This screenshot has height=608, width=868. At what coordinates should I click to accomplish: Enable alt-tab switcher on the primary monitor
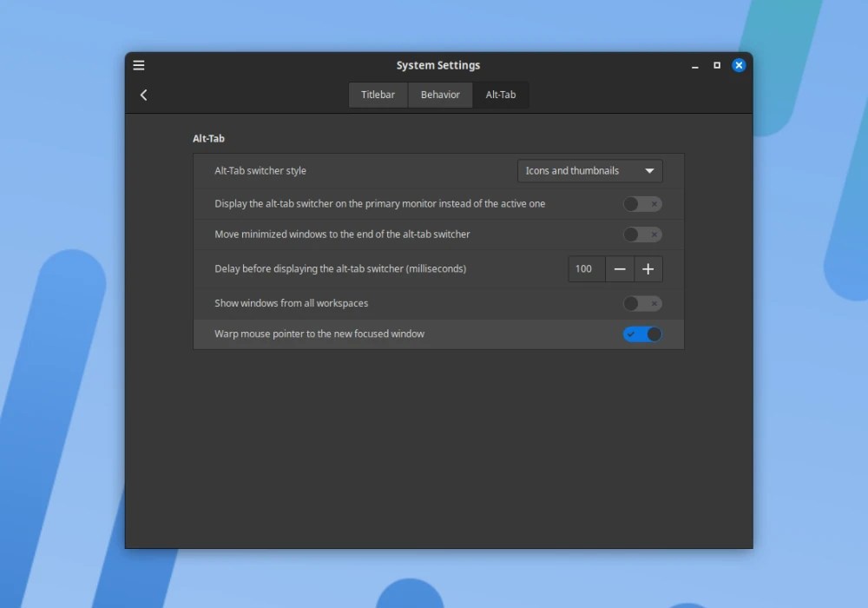[x=642, y=204]
